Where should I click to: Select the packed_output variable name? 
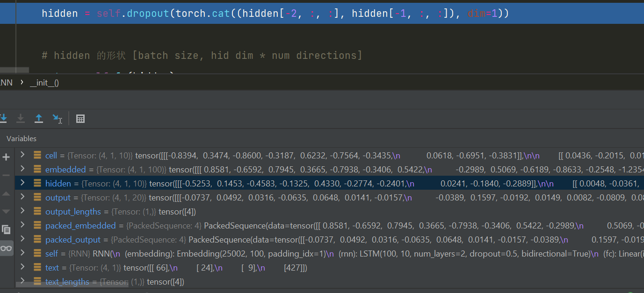(x=73, y=240)
